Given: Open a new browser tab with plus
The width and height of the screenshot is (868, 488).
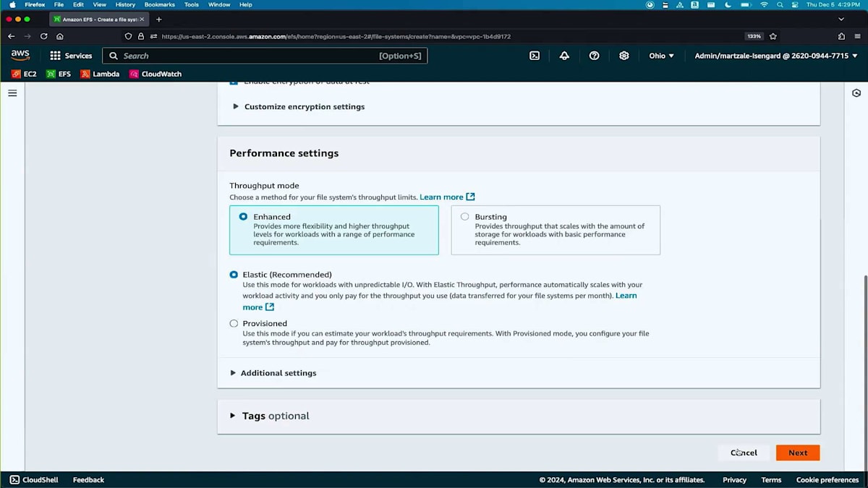Looking at the screenshot, I should pyautogui.click(x=159, y=19).
